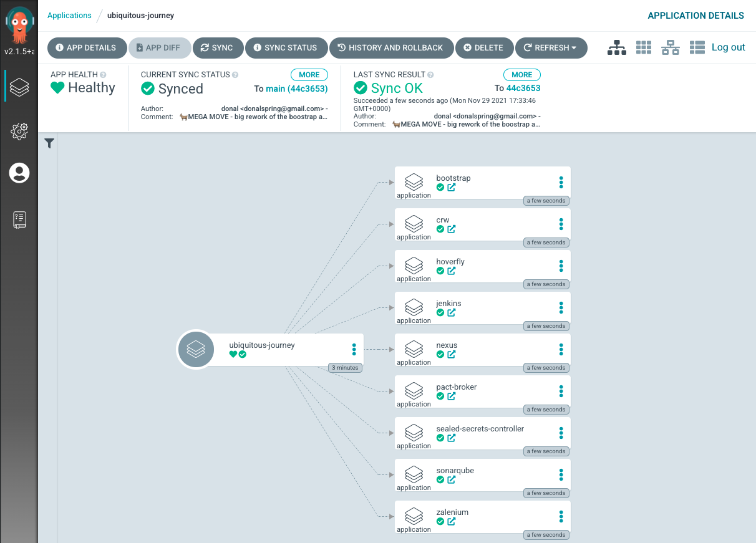Click the Log out link
This screenshot has width=756, height=543.
click(729, 47)
